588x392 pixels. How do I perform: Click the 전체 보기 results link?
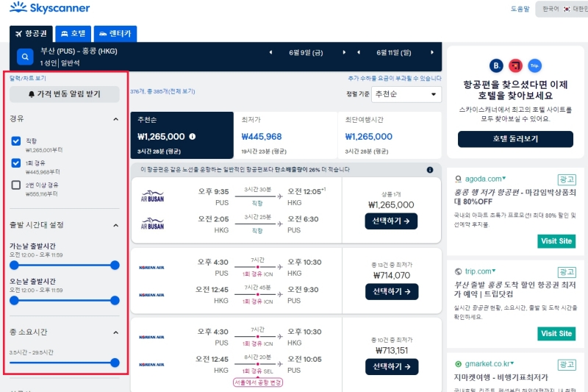tap(181, 91)
